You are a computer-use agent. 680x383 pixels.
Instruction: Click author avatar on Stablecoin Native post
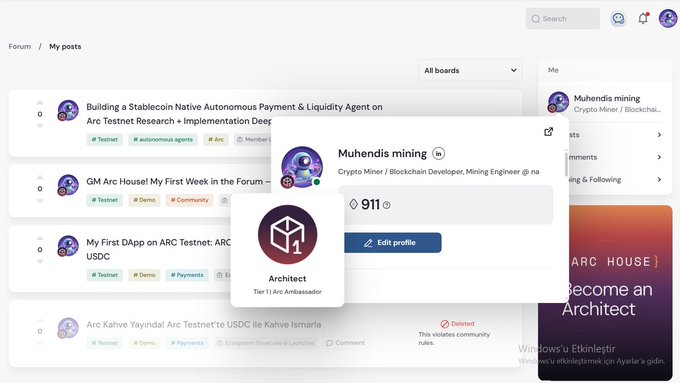coord(68,110)
